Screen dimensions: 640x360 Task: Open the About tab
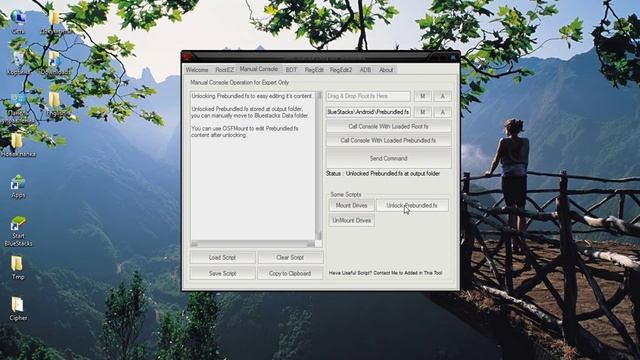(386, 70)
